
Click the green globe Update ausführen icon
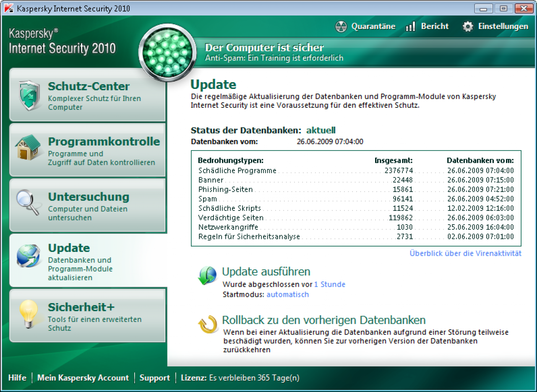pos(207,275)
